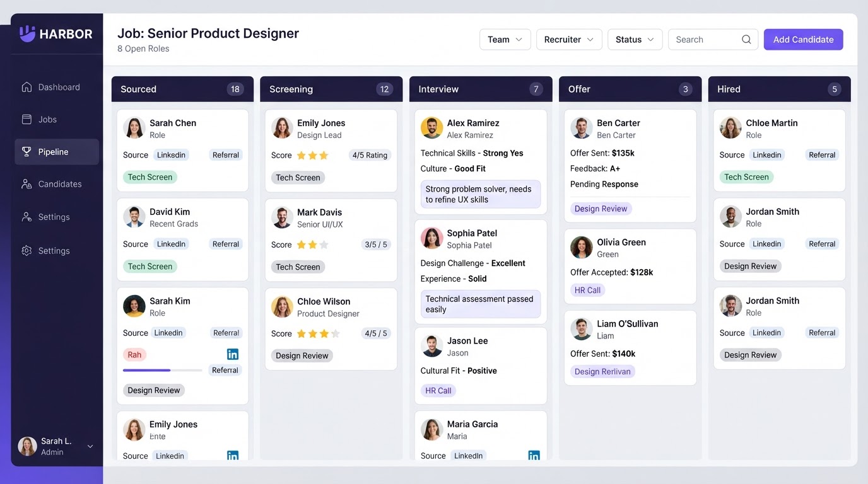Go to Pipeline in the sidebar
This screenshot has height=484, width=868.
57,152
